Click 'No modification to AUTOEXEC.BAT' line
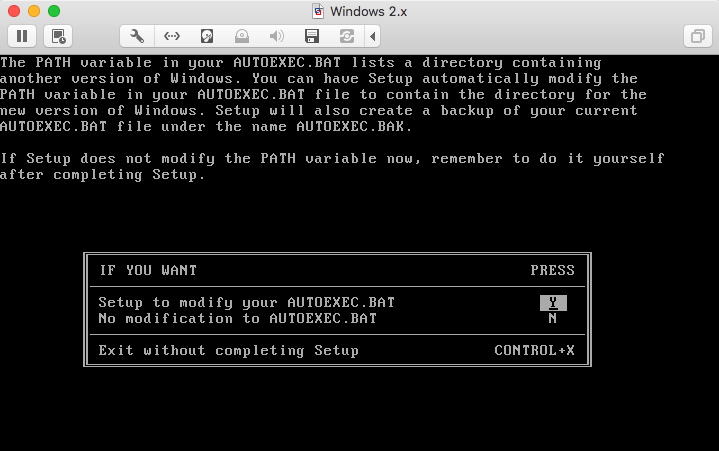 click(x=237, y=319)
